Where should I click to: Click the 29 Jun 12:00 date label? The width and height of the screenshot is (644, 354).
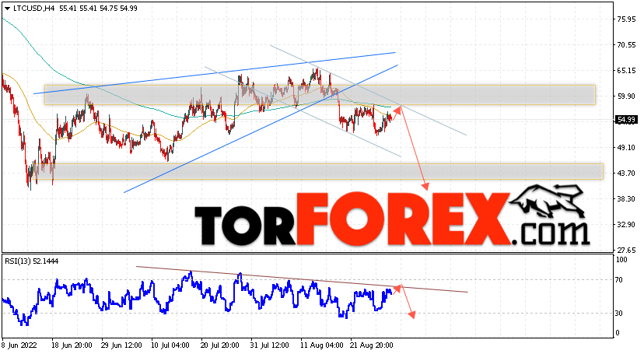point(121,345)
